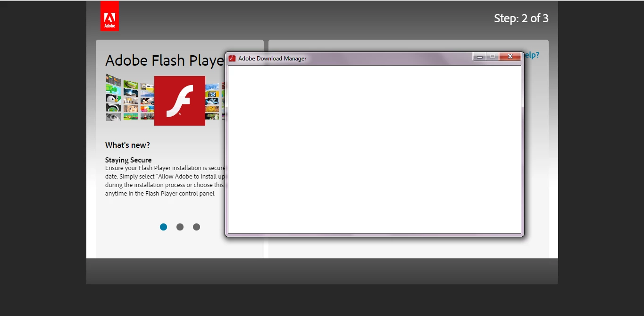Click the "What's new?" heading
The width and height of the screenshot is (644, 316).
tap(127, 145)
